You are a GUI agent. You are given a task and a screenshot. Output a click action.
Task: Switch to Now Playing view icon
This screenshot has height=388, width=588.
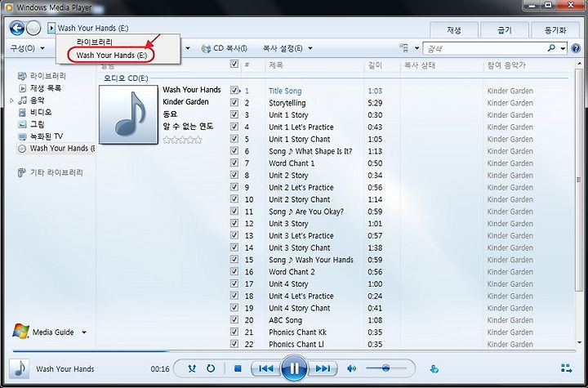click(x=566, y=368)
